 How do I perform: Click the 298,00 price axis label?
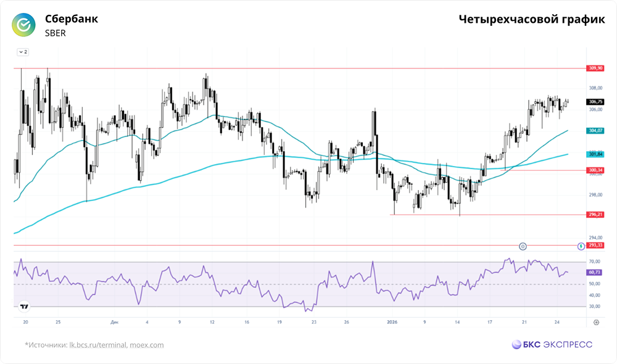pyautogui.click(x=595, y=195)
